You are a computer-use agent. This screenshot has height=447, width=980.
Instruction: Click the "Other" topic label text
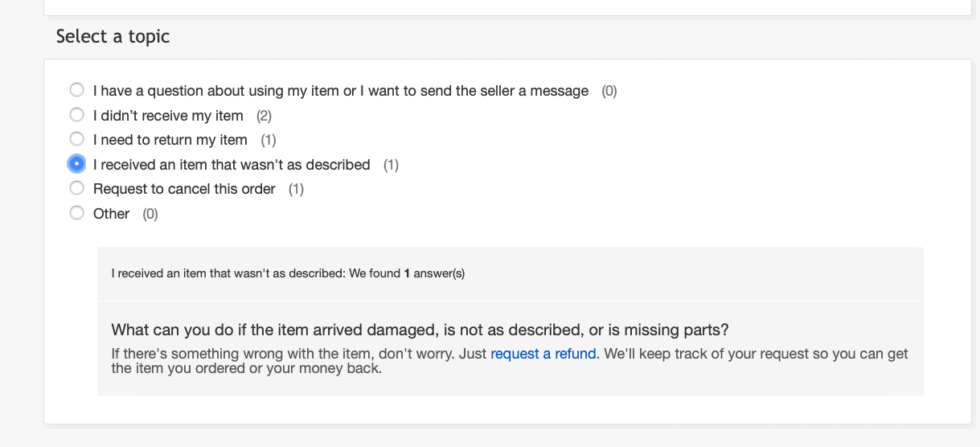point(111,214)
